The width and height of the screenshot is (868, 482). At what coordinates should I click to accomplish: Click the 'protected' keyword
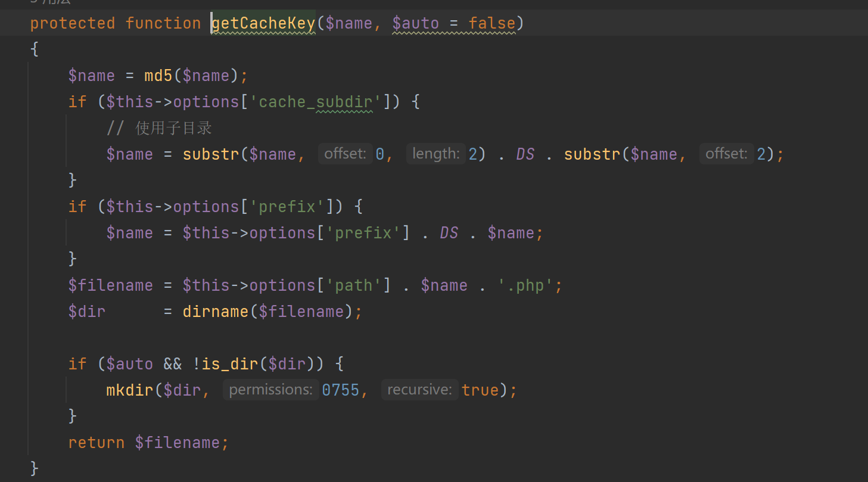(x=72, y=23)
